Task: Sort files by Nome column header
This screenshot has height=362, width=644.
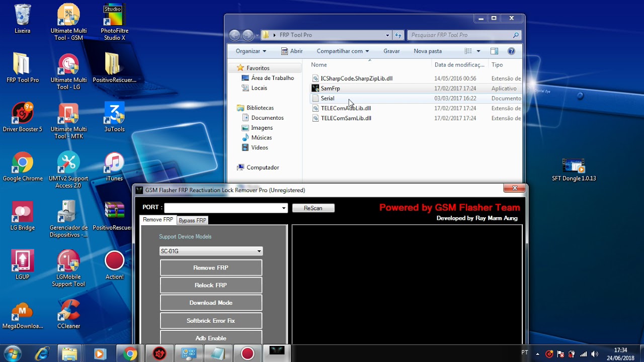Action: point(319,65)
